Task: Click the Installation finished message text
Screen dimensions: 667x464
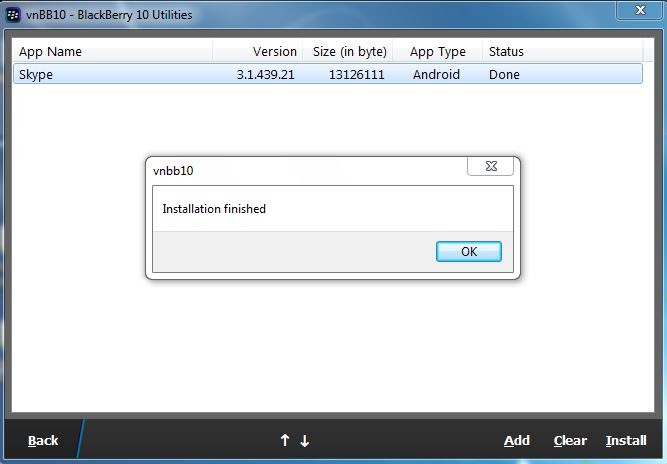Action: tap(214, 209)
